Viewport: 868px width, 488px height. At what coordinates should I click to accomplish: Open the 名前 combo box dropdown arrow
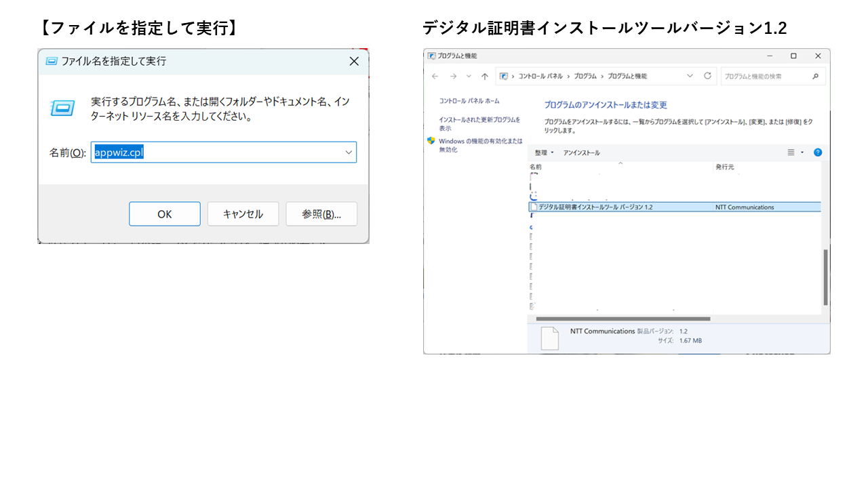pyautogui.click(x=349, y=152)
